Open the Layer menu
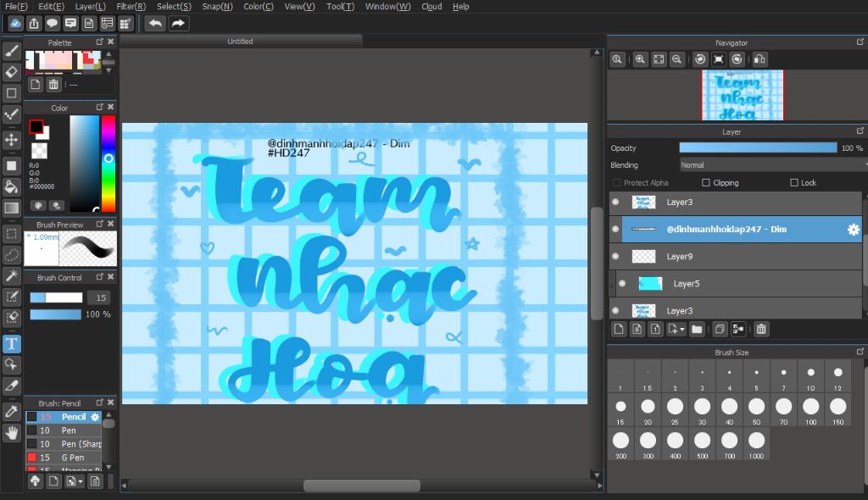 pyautogui.click(x=90, y=7)
